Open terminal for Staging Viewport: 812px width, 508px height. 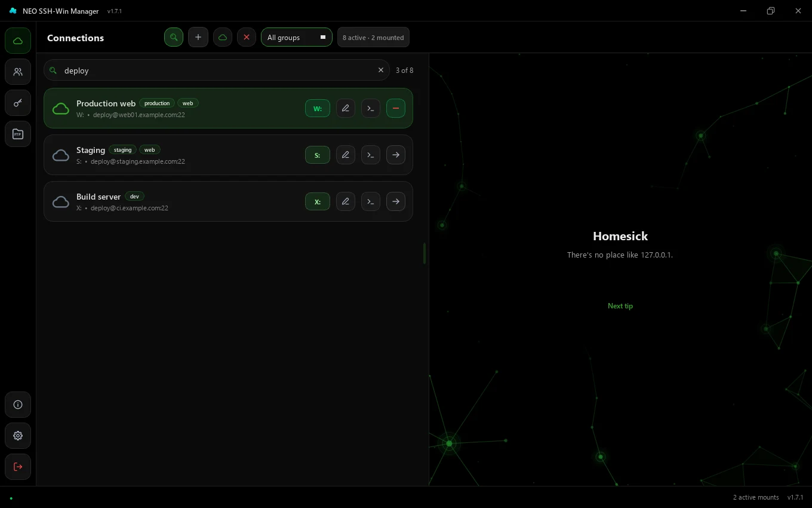pyautogui.click(x=371, y=155)
